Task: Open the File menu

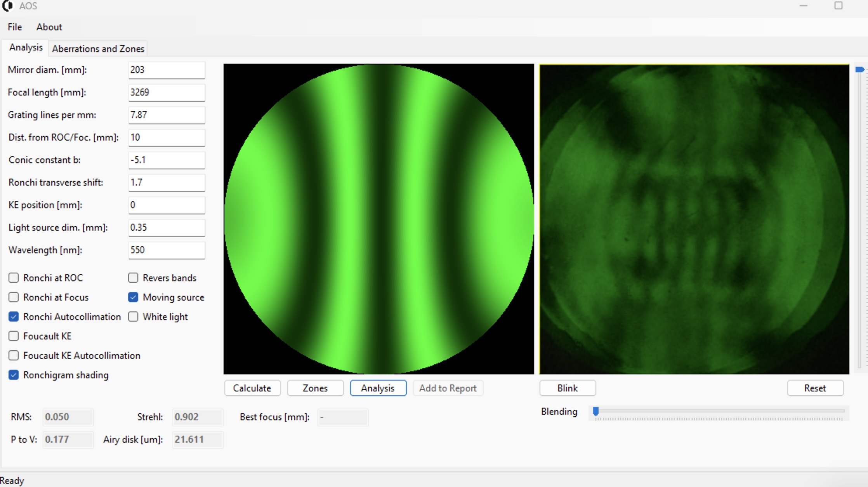Action: [x=15, y=27]
